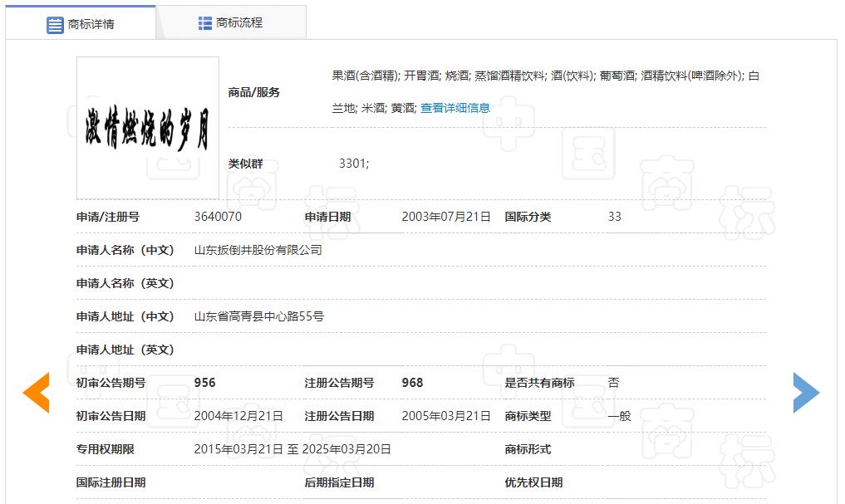Click the 国际分类 value 33
Image resolution: width=845 pixels, height=504 pixels.
click(614, 217)
